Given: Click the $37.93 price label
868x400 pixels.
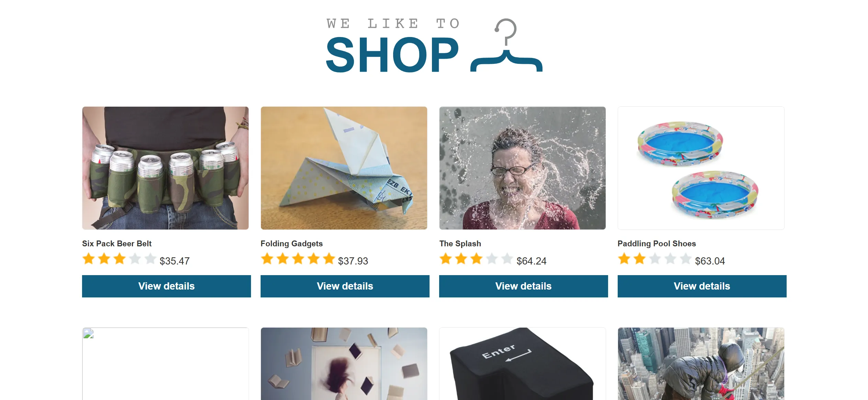Looking at the screenshot, I should coord(353,261).
